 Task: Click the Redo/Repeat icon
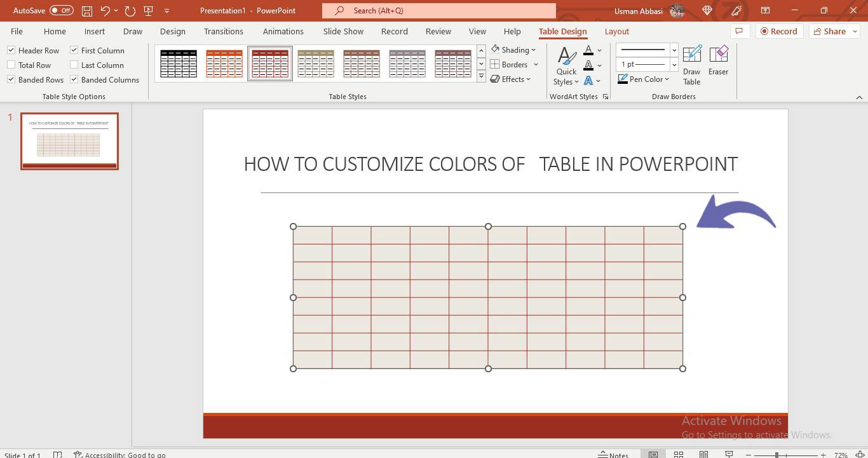pyautogui.click(x=130, y=11)
